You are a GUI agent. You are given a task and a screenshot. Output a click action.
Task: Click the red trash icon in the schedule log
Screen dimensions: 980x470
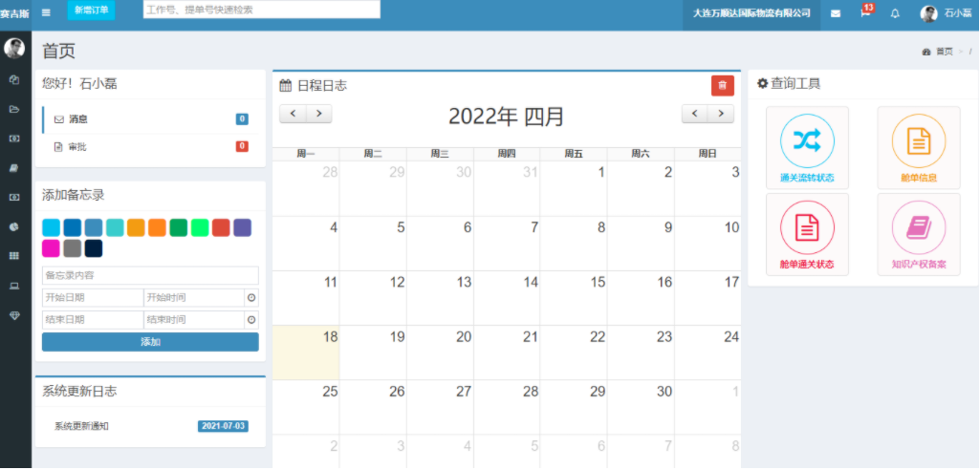coord(722,86)
